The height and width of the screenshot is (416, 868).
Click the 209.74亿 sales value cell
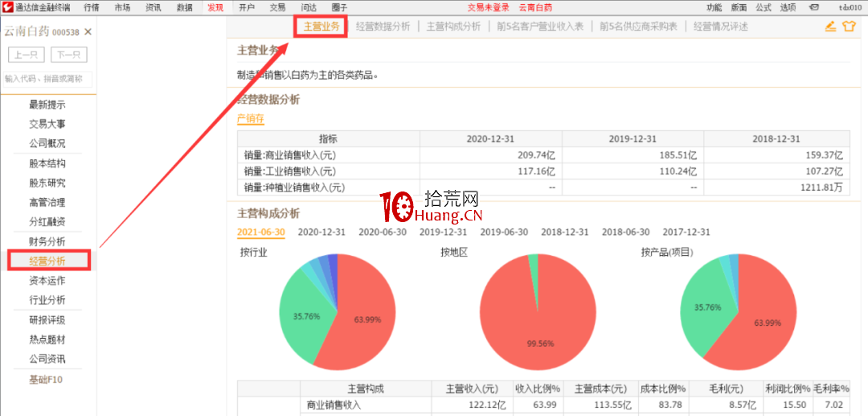[x=491, y=155]
